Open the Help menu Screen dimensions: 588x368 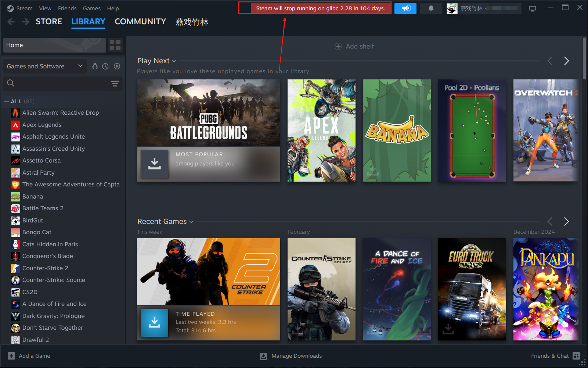coord(113,8)
